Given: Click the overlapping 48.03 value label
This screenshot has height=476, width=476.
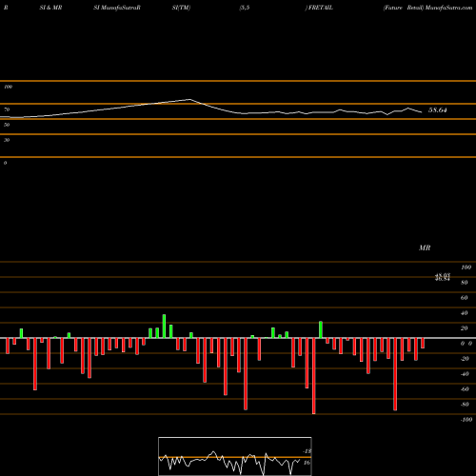Looking at the screenshot, I should click(x=443, y=276).
